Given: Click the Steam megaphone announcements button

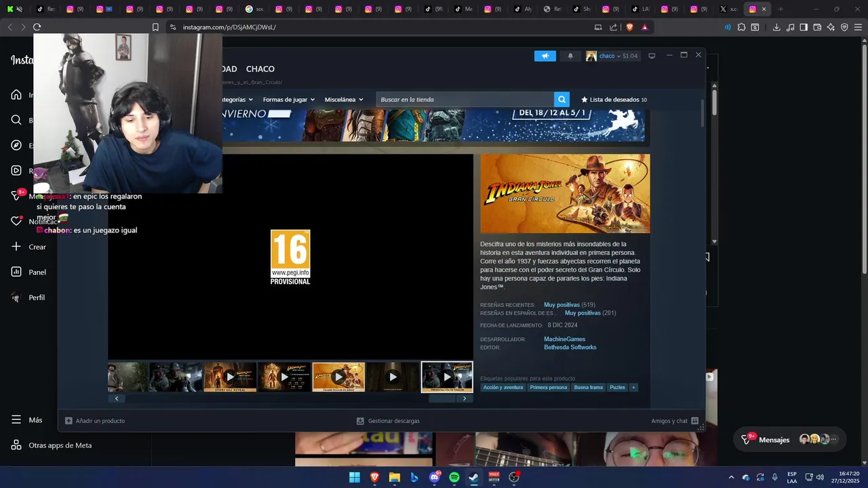Looking at the screenshot, I should pos(545,56).
